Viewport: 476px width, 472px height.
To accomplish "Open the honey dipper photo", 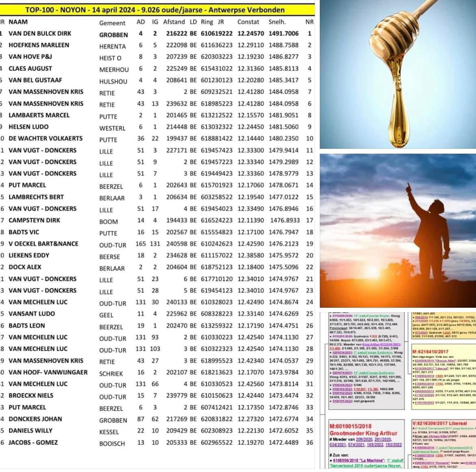I will click(397, 74).
